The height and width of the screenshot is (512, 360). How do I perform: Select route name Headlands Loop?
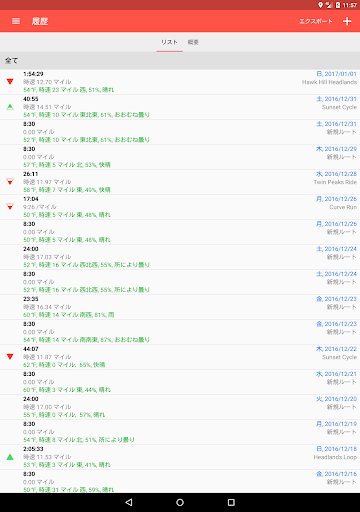click(x=335, y=457)
